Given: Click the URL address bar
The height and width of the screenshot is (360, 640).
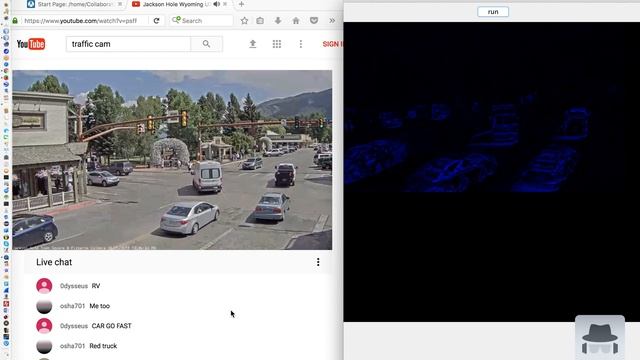Looking at the screenshot, I should pos(81,20).
